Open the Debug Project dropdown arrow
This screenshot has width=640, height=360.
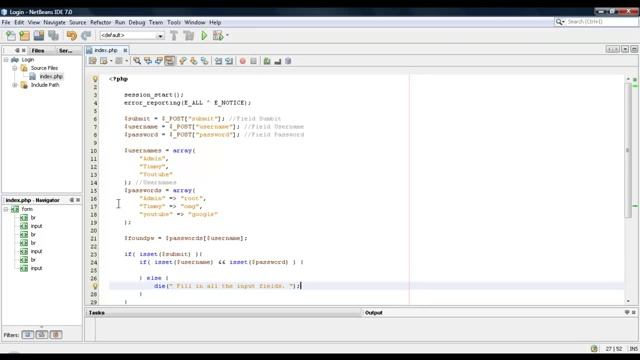tap(227, 36)
